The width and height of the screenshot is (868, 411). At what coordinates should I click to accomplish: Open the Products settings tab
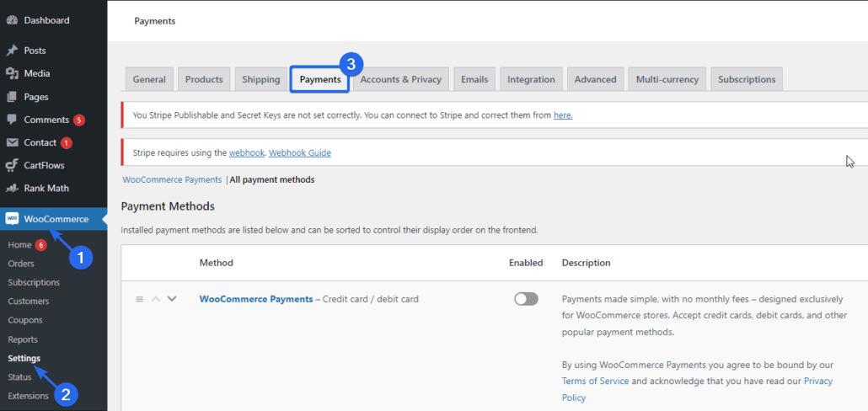[204, 79]
